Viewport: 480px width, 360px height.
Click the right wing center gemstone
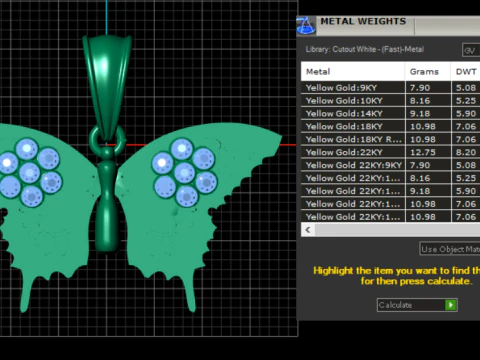[x=184, y=173]
